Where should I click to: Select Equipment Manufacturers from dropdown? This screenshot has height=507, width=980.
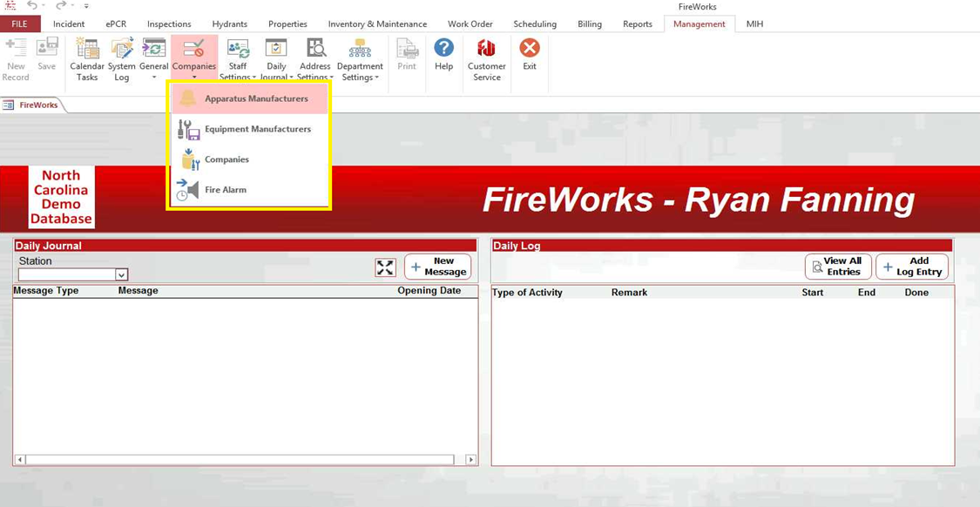(249, 130)
